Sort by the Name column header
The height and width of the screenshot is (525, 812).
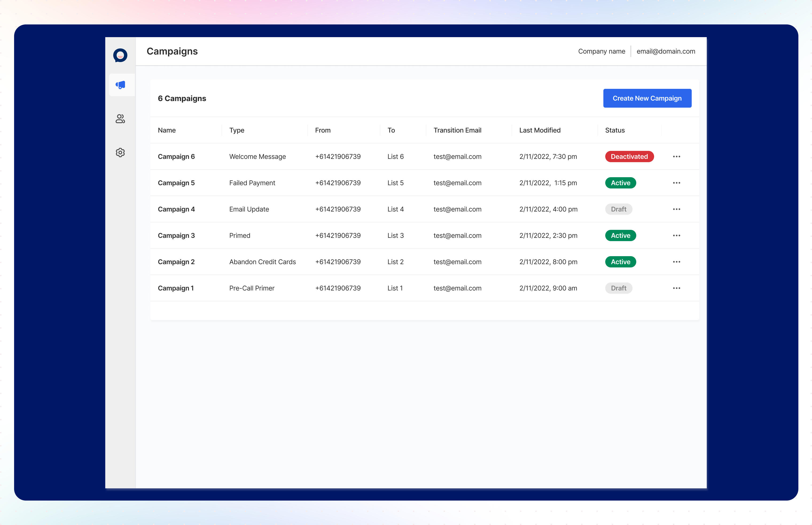tap(167, 130)
